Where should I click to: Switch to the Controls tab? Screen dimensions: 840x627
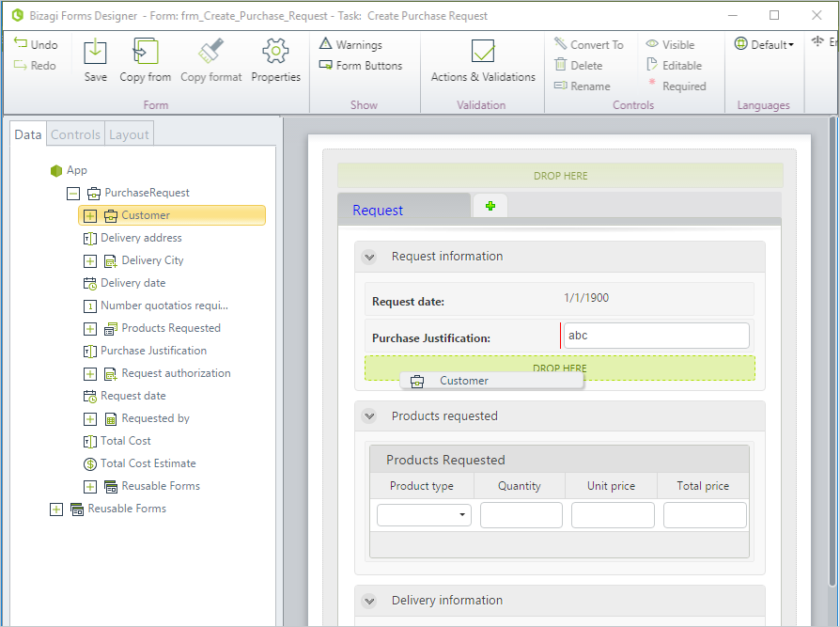[x=75, y=134]
